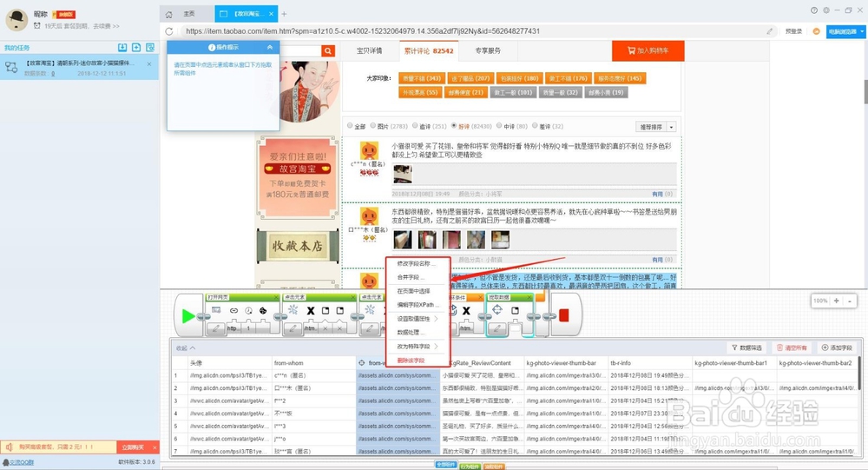Viewport: 868px width, 470px height.
Task: Switch to the 主页 tab
Action: click(187, 14)
